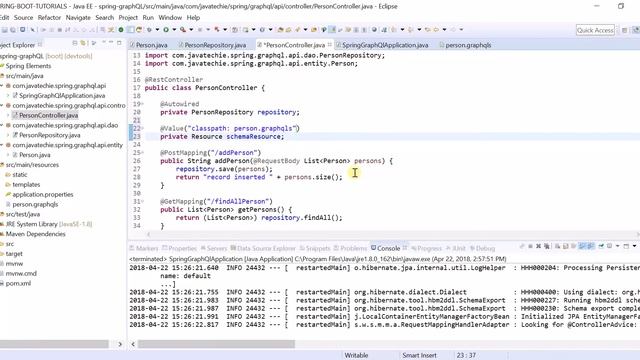Click the green Run launch icon
Screen dimensions: 640x360
[x=166, y=30]
